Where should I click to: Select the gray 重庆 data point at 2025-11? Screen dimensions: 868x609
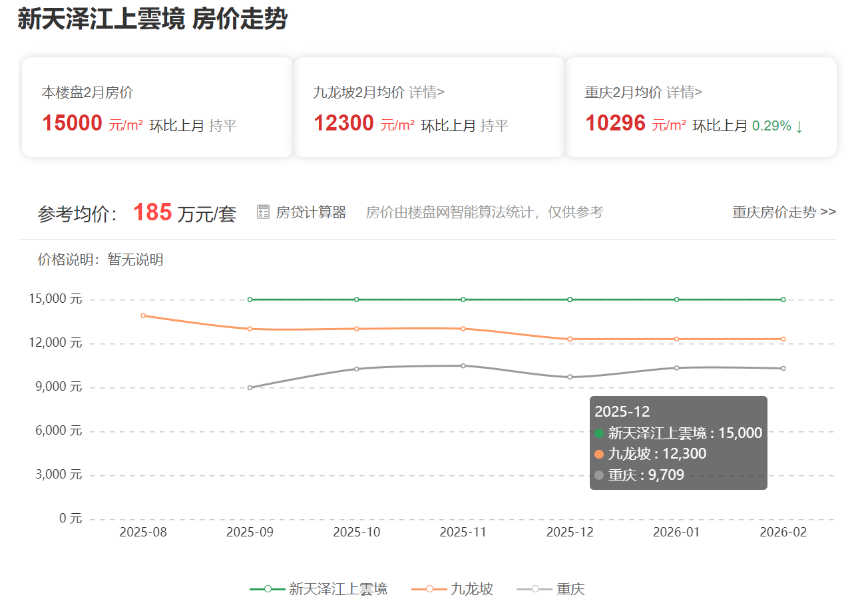point(463,365)
